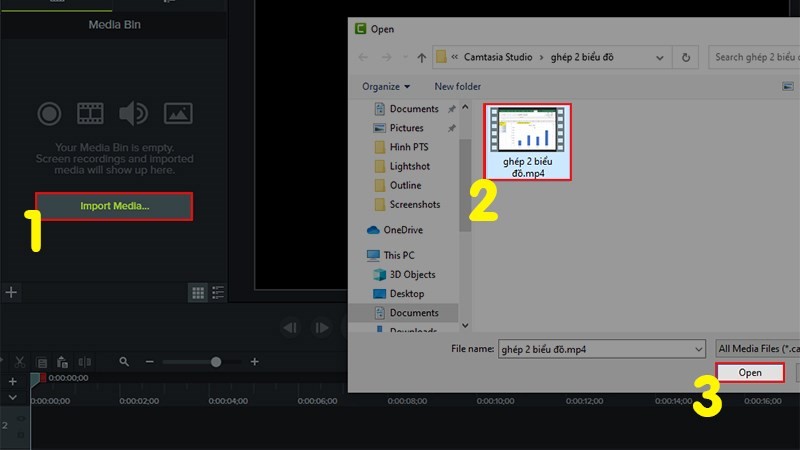
Task: Switch Media Bin to list view
Action: pyautogui.click(x=218, y=293)
